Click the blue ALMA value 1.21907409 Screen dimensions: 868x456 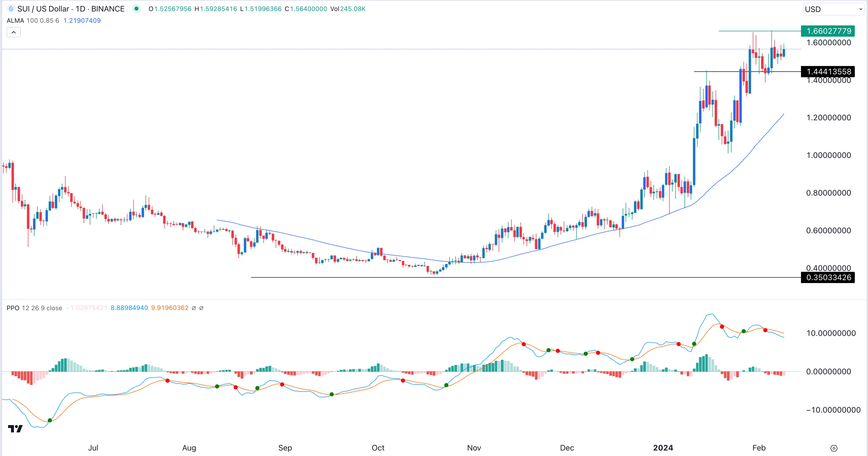(x=82, y=21)
